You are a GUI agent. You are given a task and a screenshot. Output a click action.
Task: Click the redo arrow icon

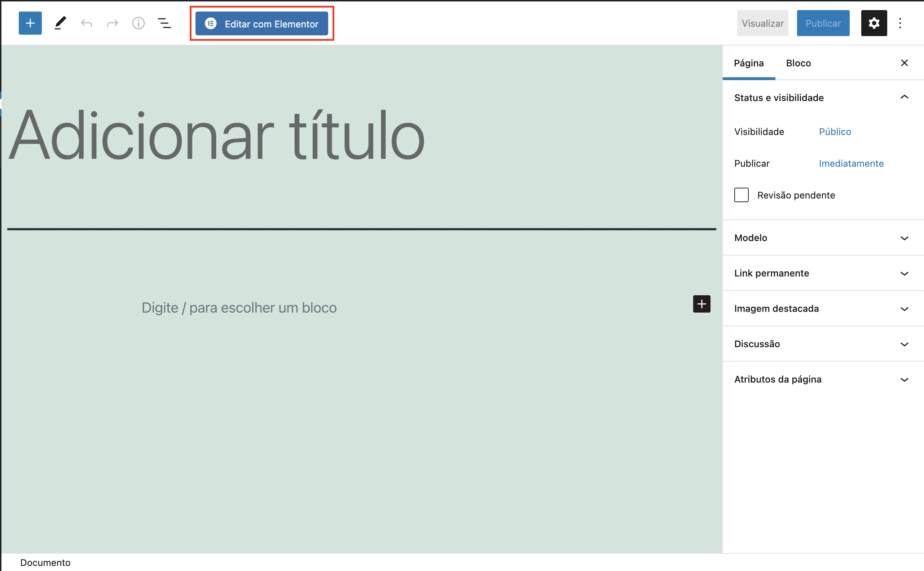(x=113, y=23)
